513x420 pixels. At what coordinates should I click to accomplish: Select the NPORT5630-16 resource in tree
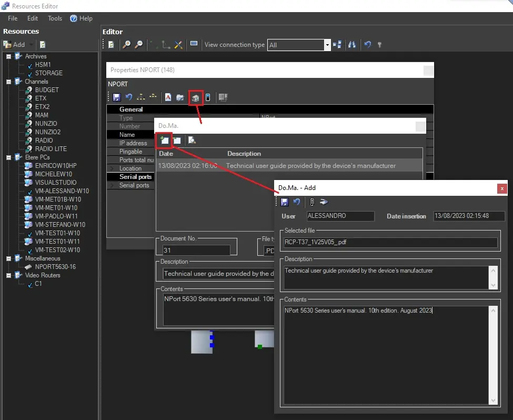click(x=55, y=267)
